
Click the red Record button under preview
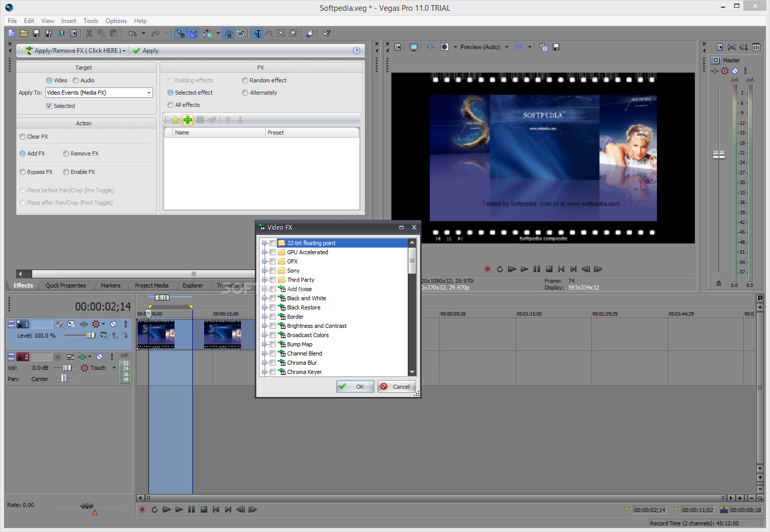[488, 269]
